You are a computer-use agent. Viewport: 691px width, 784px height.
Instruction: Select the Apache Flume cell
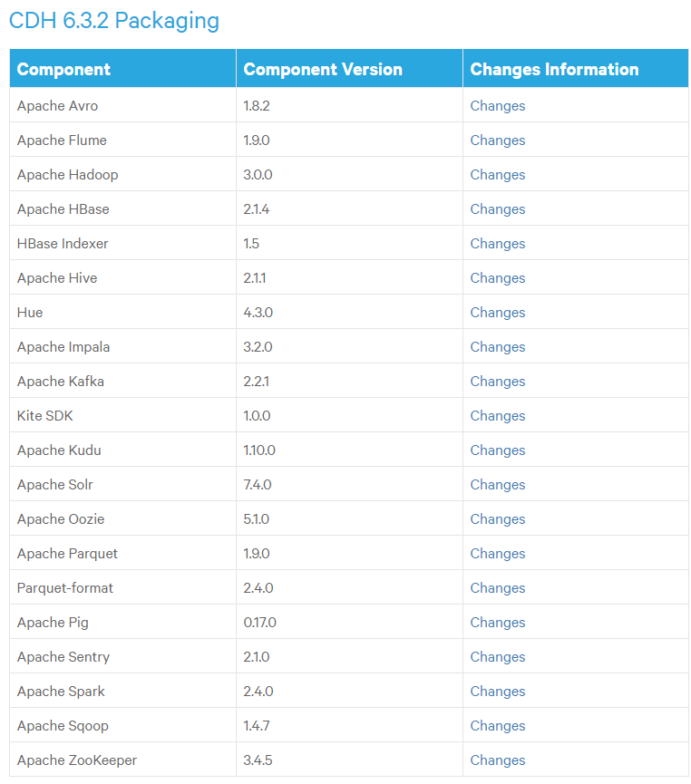(122, 140)
